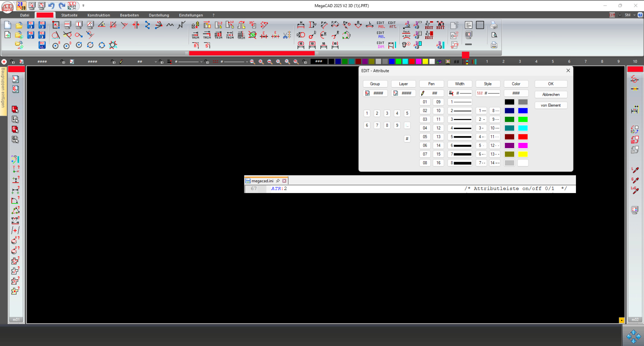This screenshot has height=346, width=644.
Task: Click the red L layer icon in left sidebar
Action: click(15, 109)
